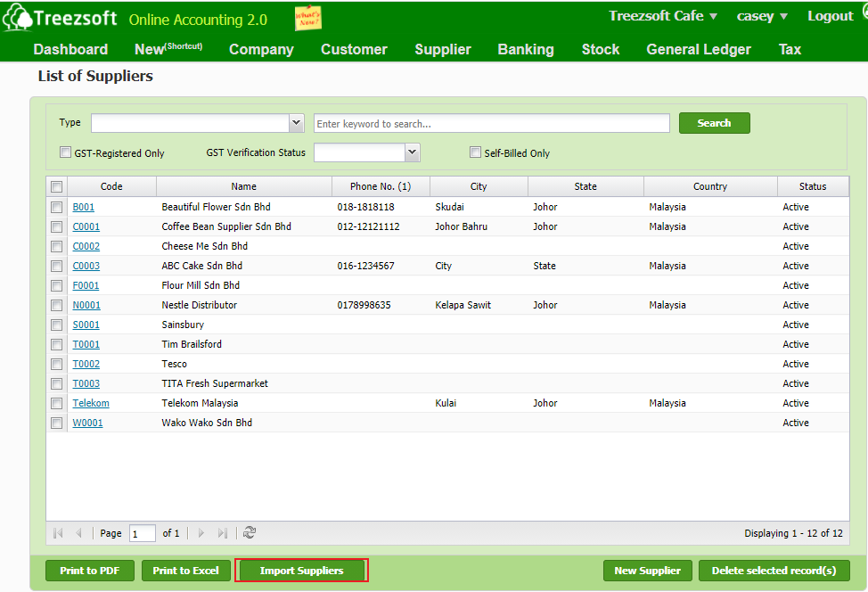Screen dimensions: 868x592
Task: Check the row for Nestle Distributor
Action: (57, 306)
